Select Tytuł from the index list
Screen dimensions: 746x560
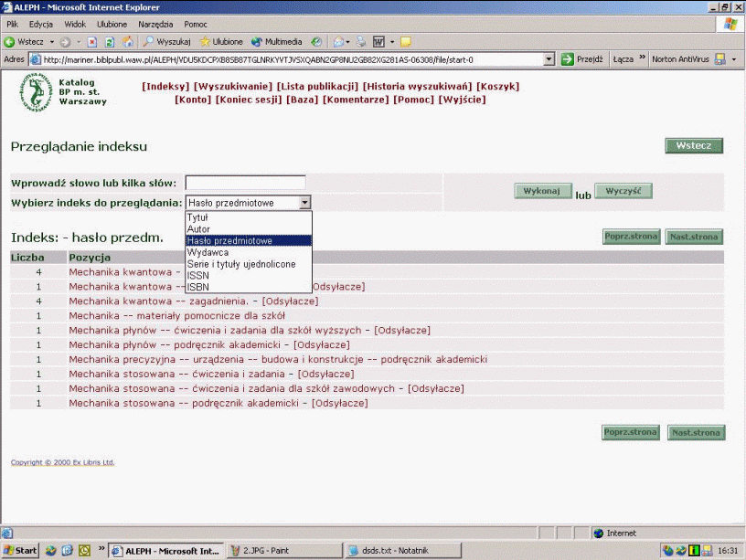[x=197, y=217]
